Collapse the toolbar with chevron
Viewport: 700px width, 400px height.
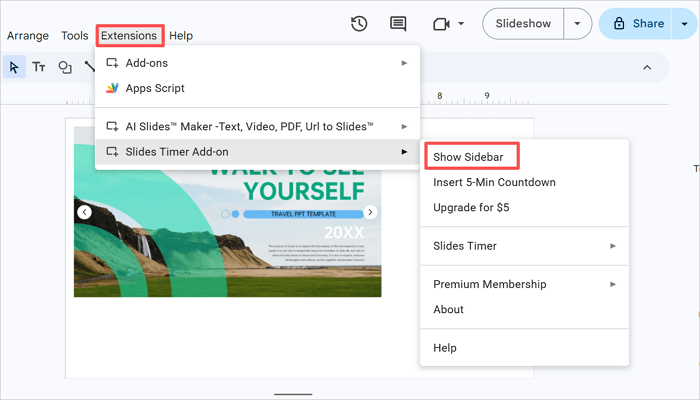(647, 67)
